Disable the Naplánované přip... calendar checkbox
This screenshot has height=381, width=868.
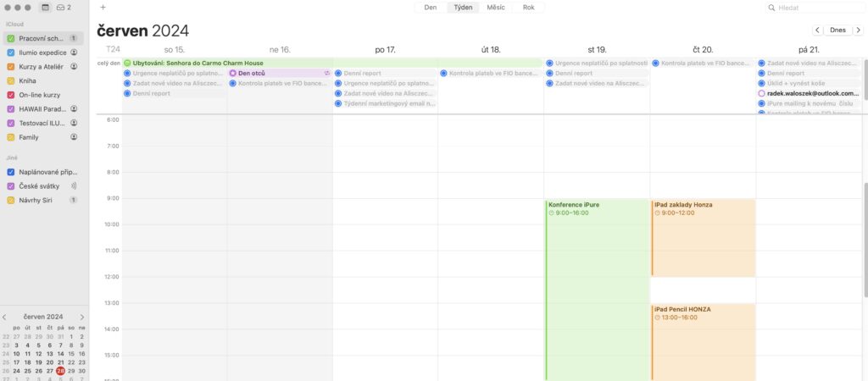point(10,172)
